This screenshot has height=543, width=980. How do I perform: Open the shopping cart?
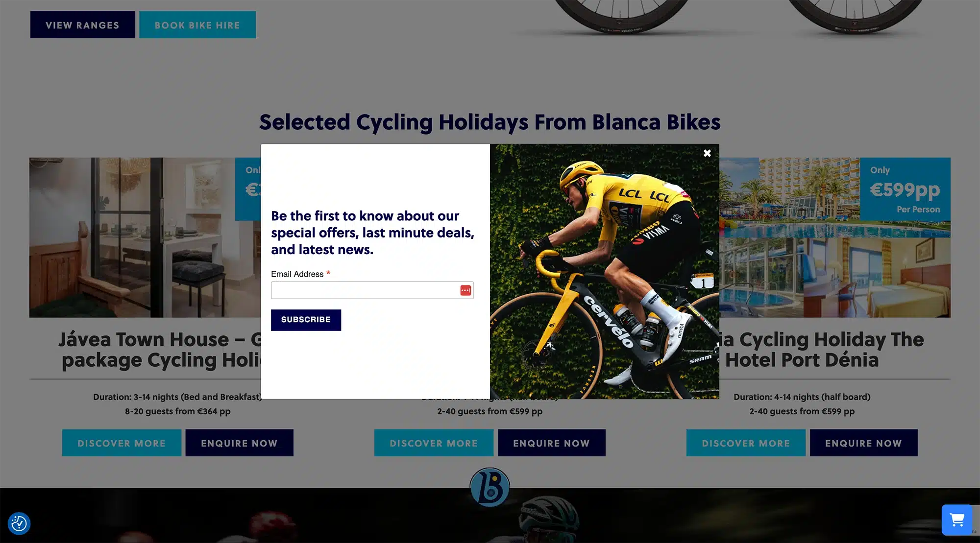pos(956,519)
